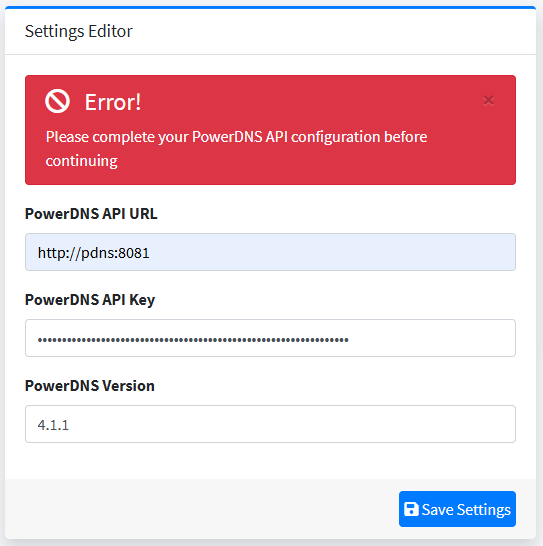Click the 4.1.1 version value
This screenshot has width=543, height=546.
click(x=53, y=425)
